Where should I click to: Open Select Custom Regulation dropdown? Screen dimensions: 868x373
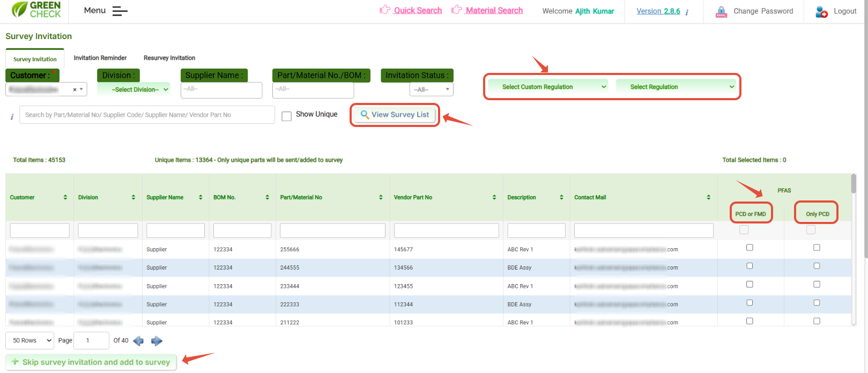point(548,87)
